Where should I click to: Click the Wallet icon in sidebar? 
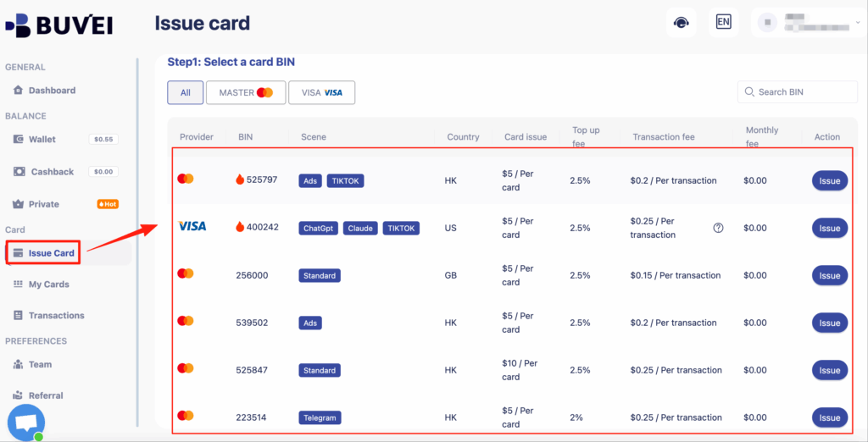click(x=19, y=140)
